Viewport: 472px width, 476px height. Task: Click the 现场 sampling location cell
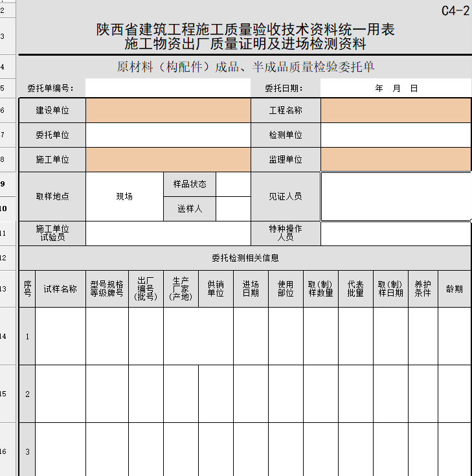pyautogui.click(x=124, y=196)
